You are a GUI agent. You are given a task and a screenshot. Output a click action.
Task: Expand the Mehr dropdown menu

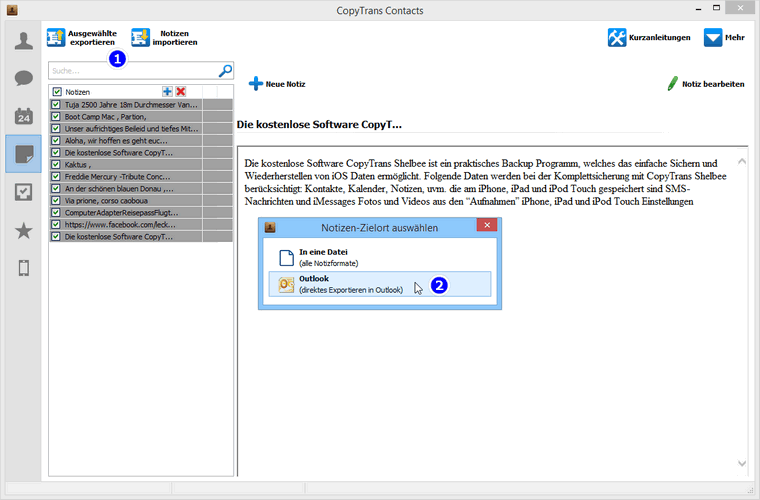725,38
